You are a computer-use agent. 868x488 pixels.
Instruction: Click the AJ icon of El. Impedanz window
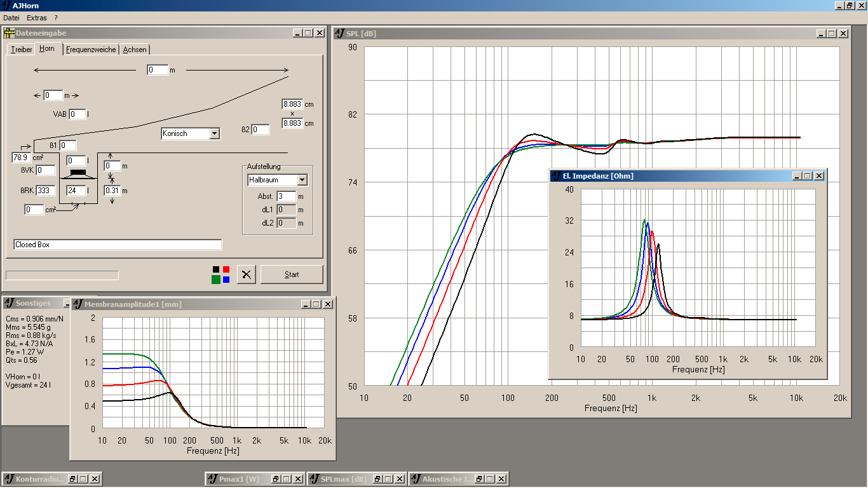[x=556, y=176]
